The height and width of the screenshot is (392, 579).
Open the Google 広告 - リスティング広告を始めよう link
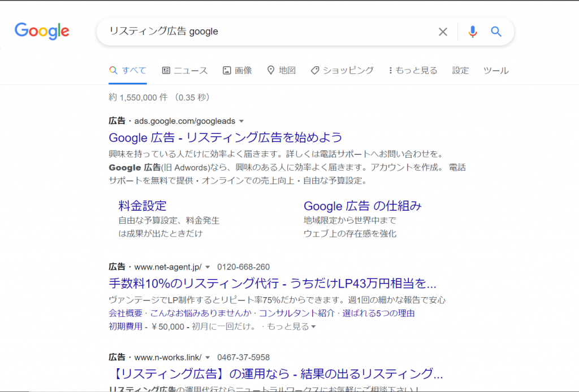225,138
